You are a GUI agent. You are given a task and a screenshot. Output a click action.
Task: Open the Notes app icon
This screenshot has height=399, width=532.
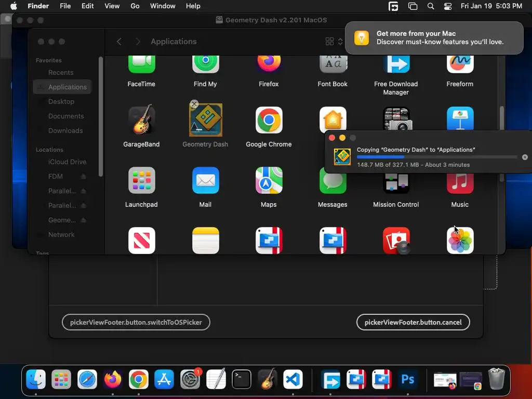click(205, 241)
